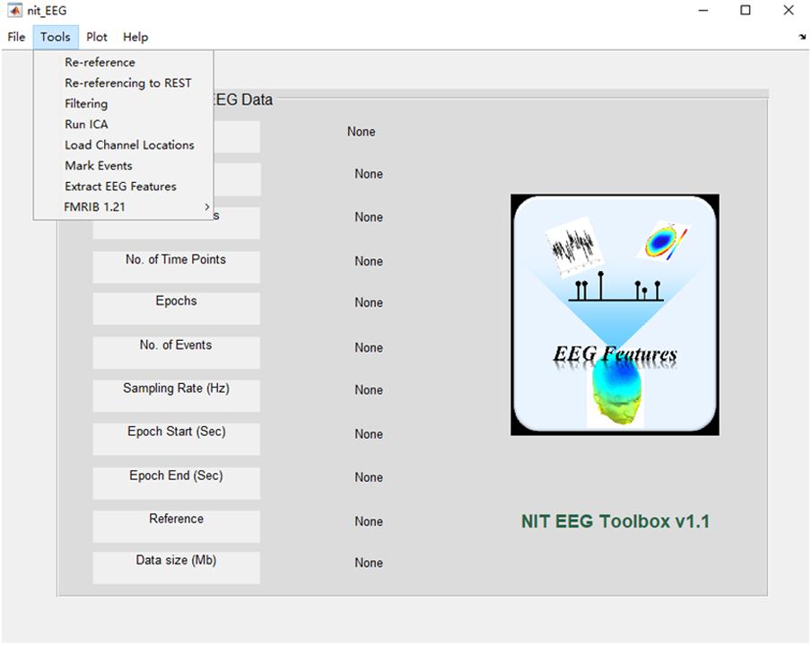Click the None value beside Sampling Rate

click(x=369, y=390)
